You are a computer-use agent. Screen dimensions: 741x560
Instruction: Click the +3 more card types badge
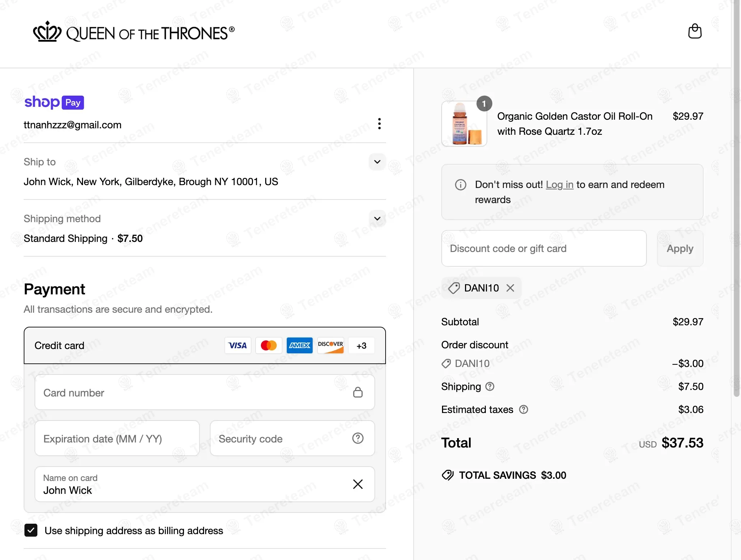pyautogui.click(x=361, y=345)
